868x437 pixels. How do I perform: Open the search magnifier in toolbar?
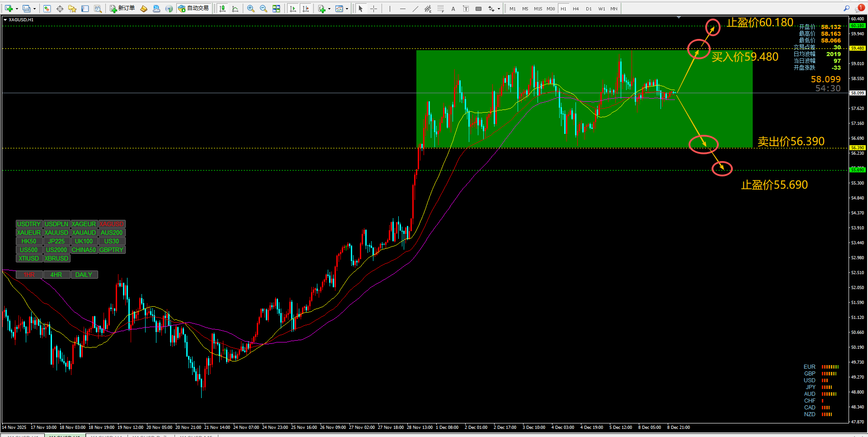tap(846, 9)
